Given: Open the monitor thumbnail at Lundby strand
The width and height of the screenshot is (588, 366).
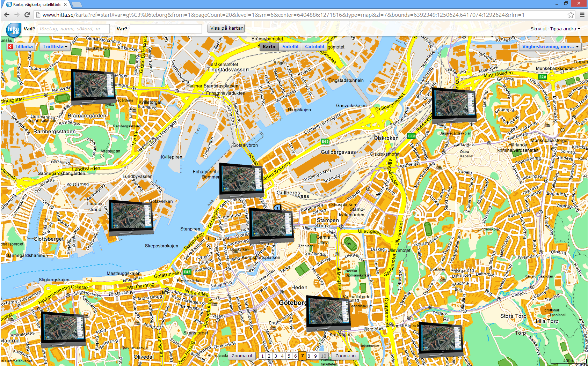Looking at the screenshot, I should 131,218.
